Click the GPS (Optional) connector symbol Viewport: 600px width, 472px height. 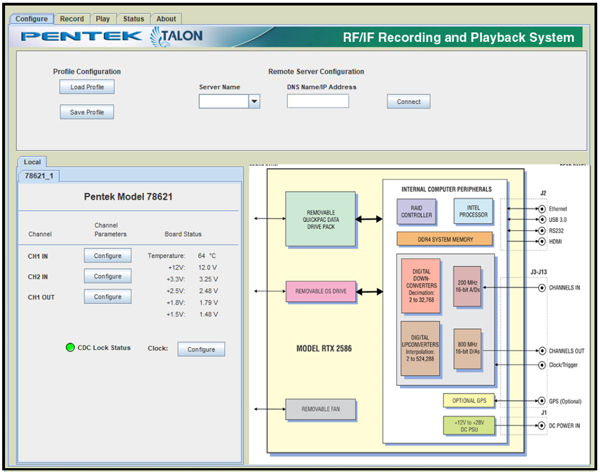pyautogui.click(x=541, y=401)
